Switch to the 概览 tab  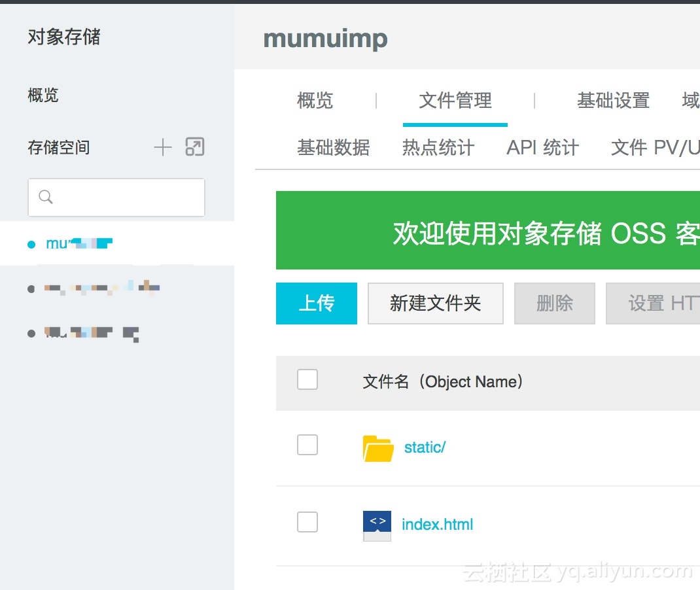(315, 101)
